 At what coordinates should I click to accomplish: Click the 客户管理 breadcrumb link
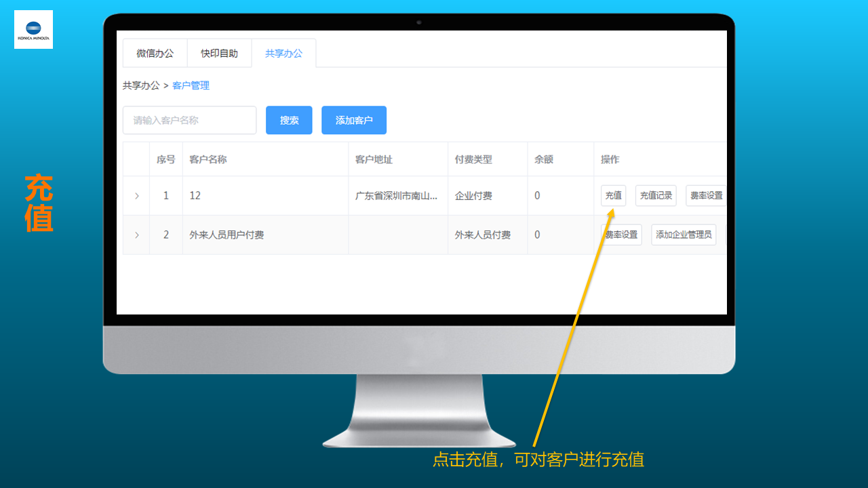click(191, 85)
